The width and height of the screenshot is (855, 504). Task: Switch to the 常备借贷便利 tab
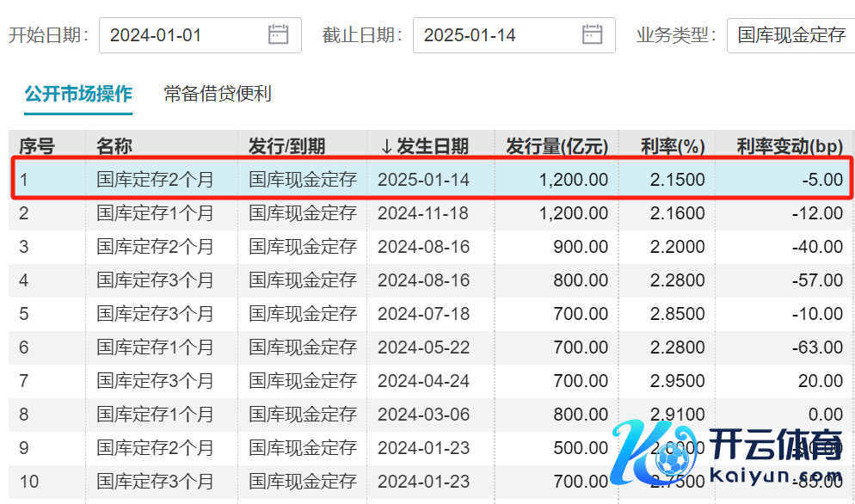[x=218, y=94]
